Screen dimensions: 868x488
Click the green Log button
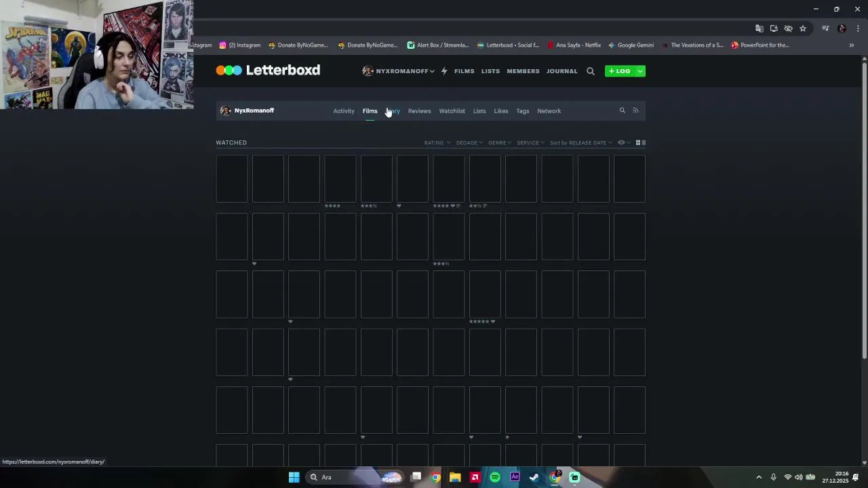coord(620,71)
